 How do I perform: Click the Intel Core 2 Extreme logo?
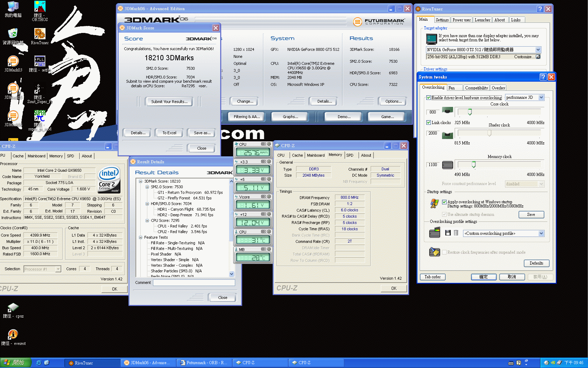tap(109, 179)
